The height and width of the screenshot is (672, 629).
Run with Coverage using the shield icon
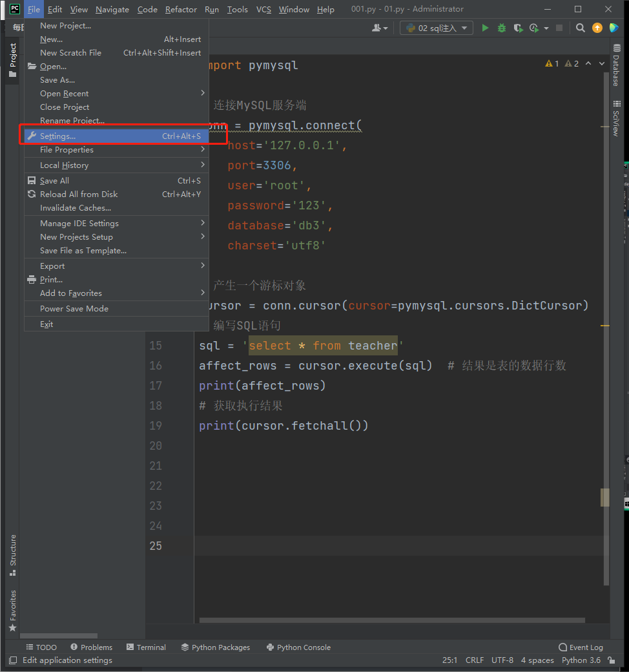(518, 28)
